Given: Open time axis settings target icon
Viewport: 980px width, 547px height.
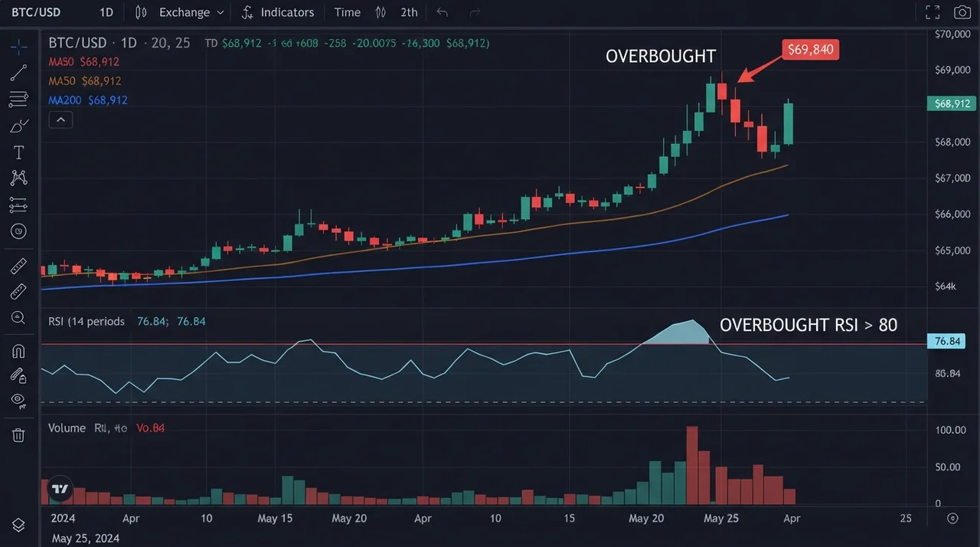Looking at the screenshot, I should [x=952, y=518].
